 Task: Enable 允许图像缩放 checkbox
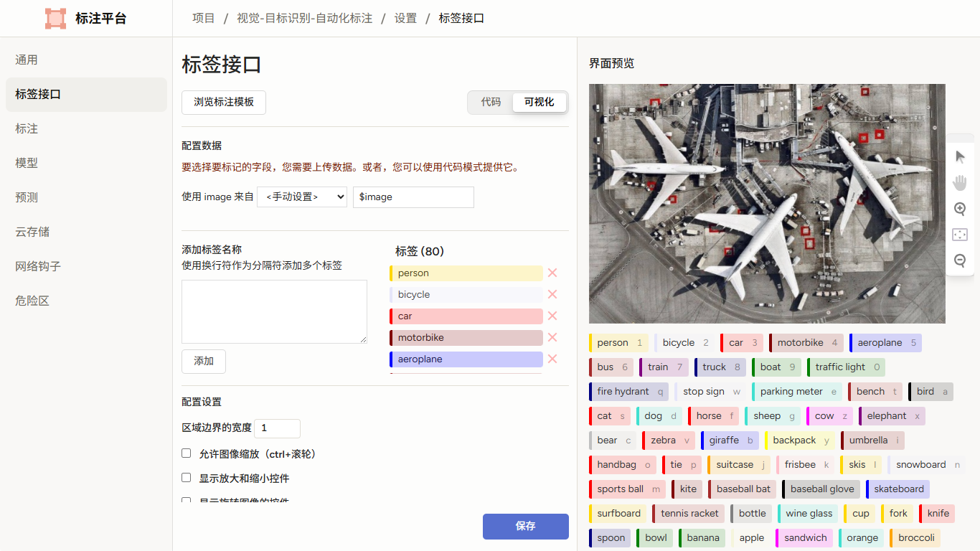(187, 453)
